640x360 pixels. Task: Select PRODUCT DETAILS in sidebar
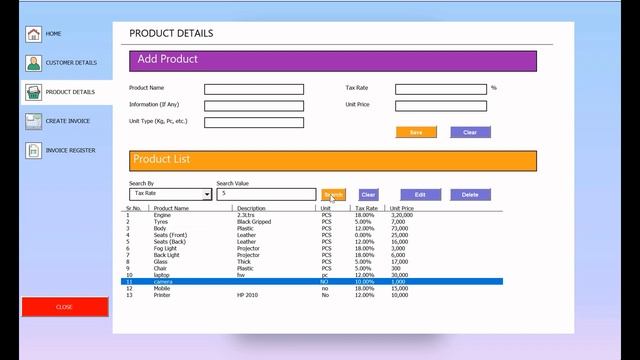click(70, 92)
